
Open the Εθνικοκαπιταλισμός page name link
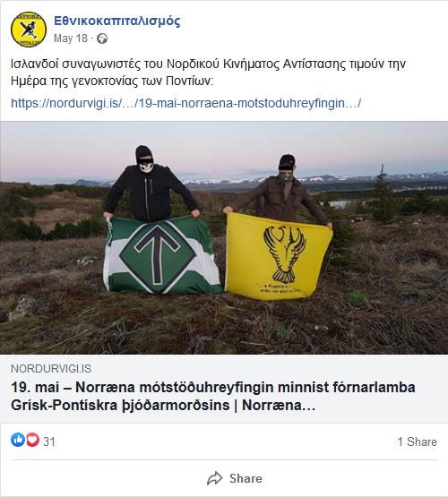tap(117, 21)
